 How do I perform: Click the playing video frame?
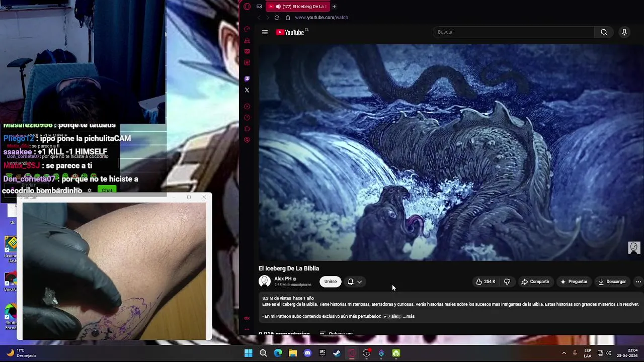pyautogui.click(x=451, y=152)
